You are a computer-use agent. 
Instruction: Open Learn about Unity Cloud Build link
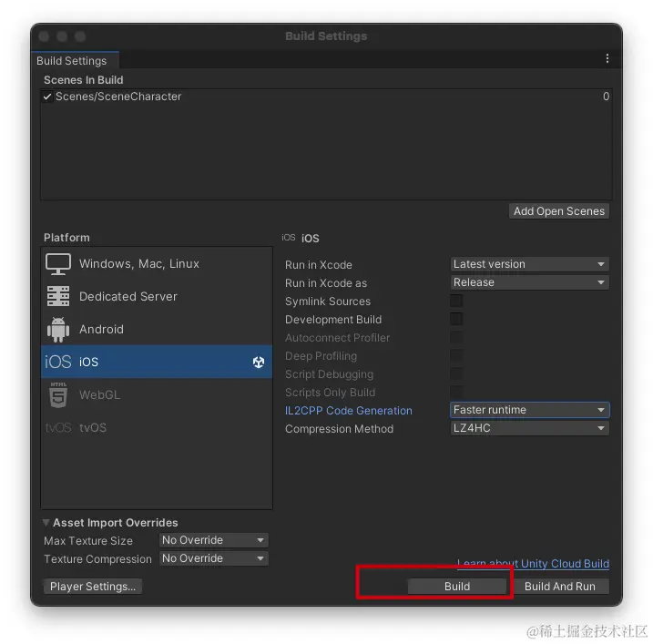click(533, 564)
